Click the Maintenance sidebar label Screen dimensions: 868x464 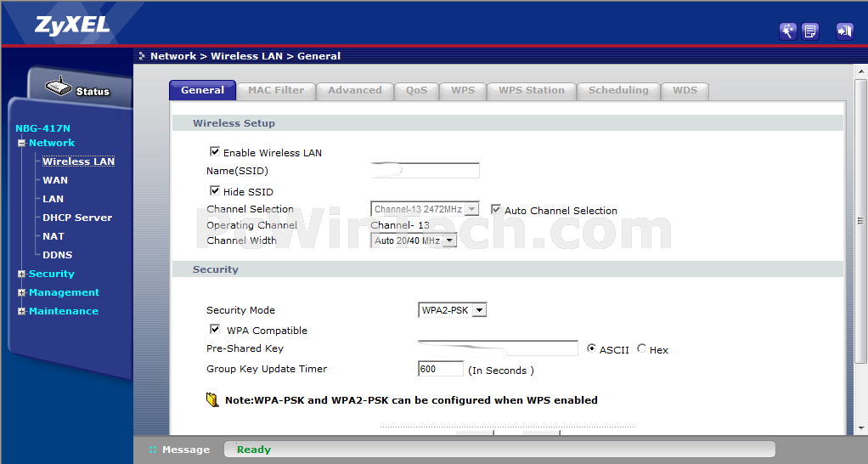pos(64,311)
